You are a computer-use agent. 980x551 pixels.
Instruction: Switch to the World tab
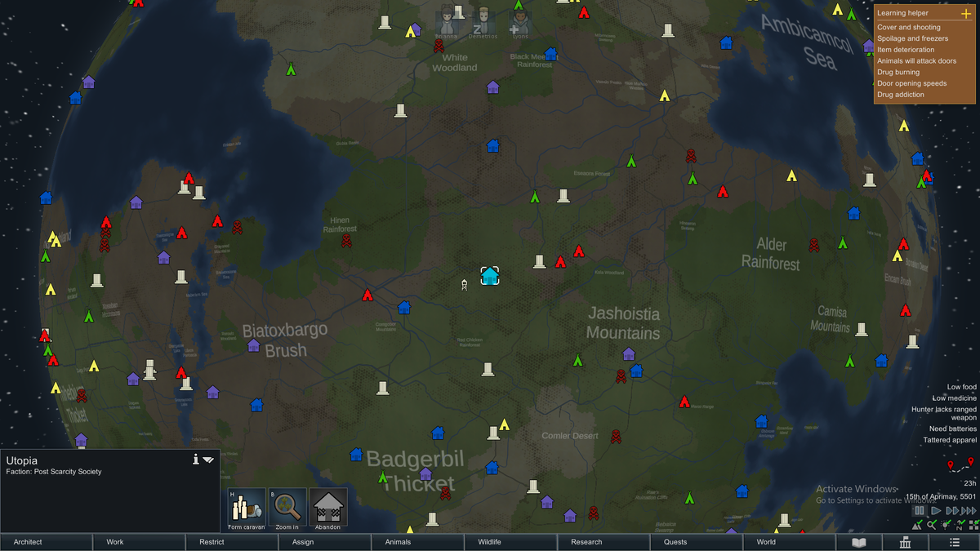coord(790,542)
